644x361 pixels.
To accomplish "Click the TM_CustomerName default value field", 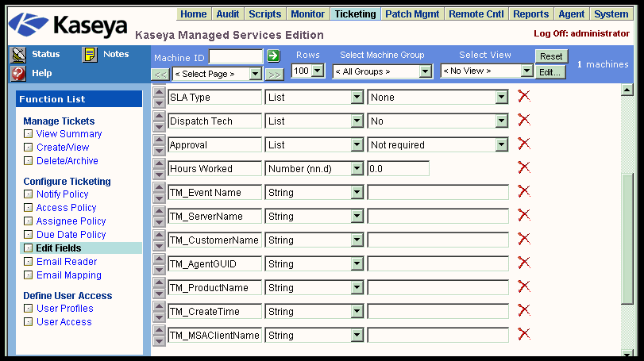I will [x=438, y=240].
